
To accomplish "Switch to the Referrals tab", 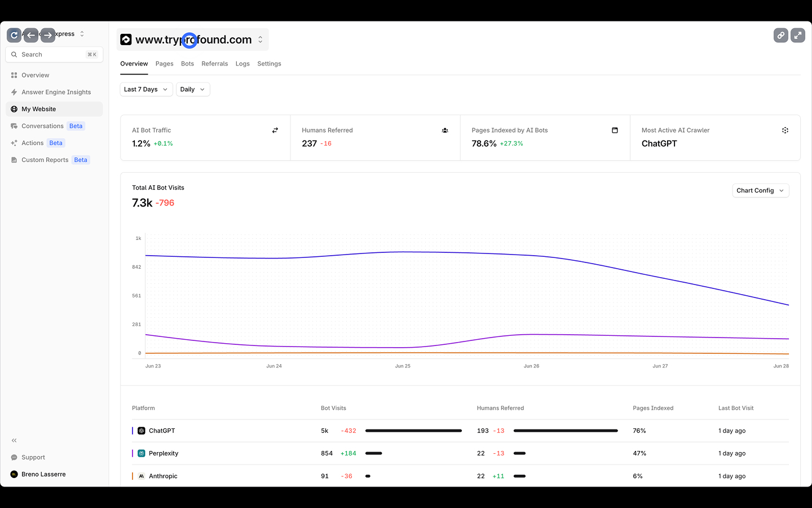I will [x=214, y=64].
